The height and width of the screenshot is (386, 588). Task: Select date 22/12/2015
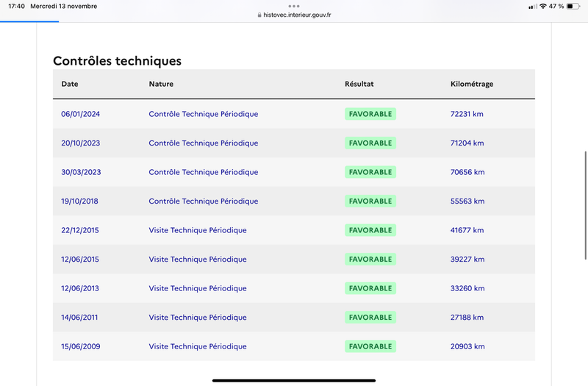pyautogui.click(x=80, y=230)
